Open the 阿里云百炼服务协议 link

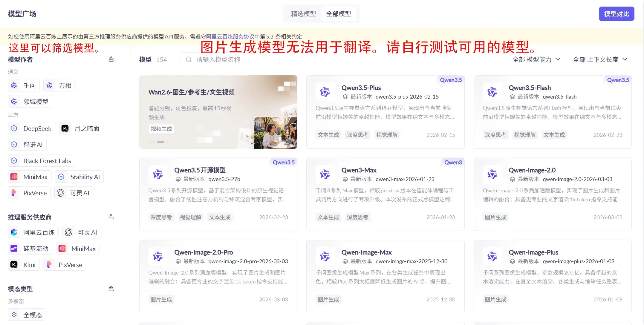pyautogui.click(x=230, y=36)
